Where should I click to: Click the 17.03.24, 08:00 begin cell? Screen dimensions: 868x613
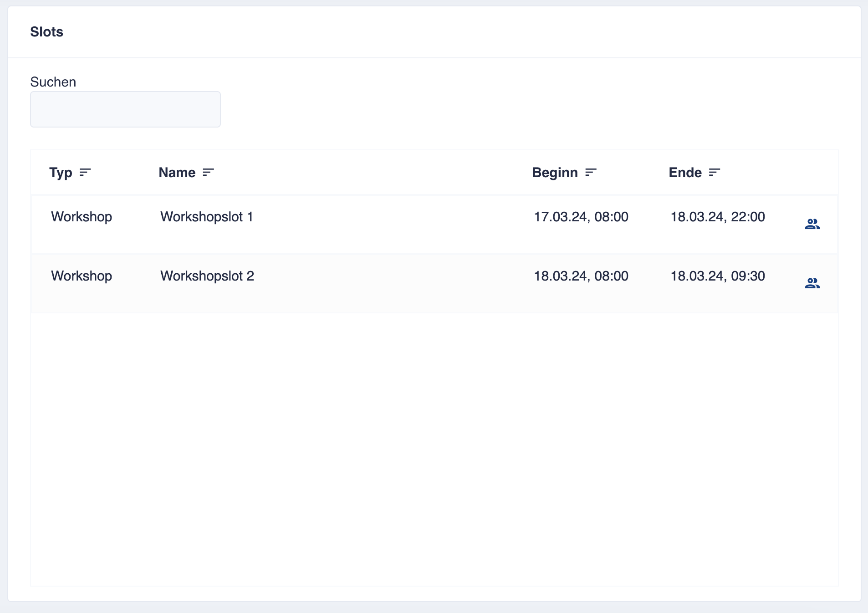581,217
